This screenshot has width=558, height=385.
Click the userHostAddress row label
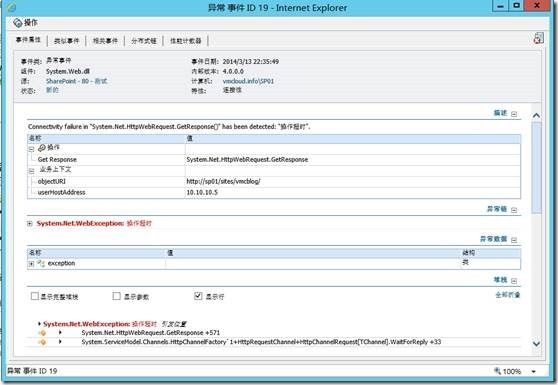61,192
